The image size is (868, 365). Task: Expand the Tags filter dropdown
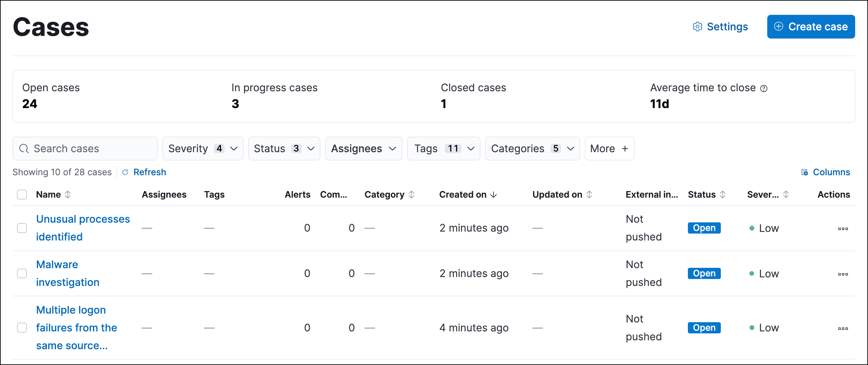click(x=444, y=149)
